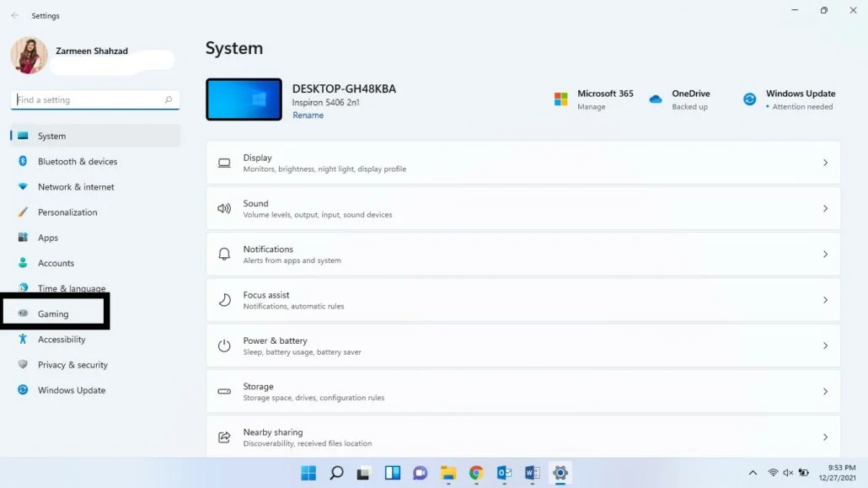Expand the Notifications chevron arrow
Viewport: 868px width, 488px height.
[x=825, y=255]
